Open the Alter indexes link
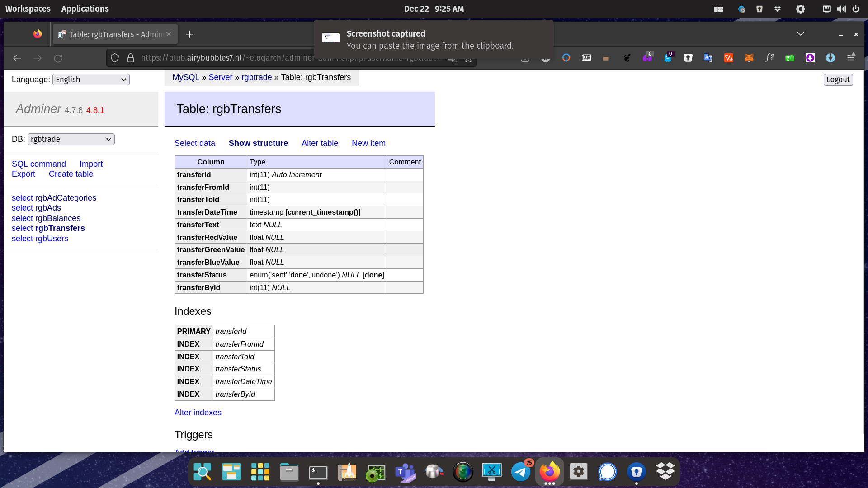 [198, 413]
